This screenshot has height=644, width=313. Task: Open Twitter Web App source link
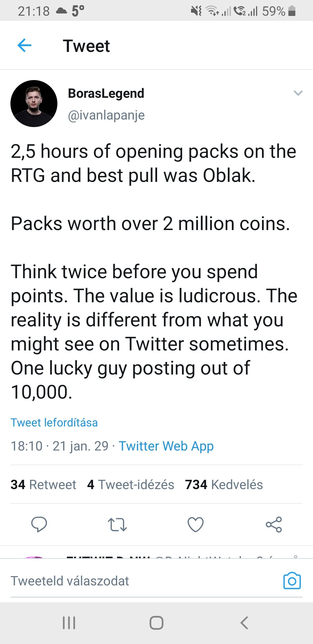click(x=166, y=446)
